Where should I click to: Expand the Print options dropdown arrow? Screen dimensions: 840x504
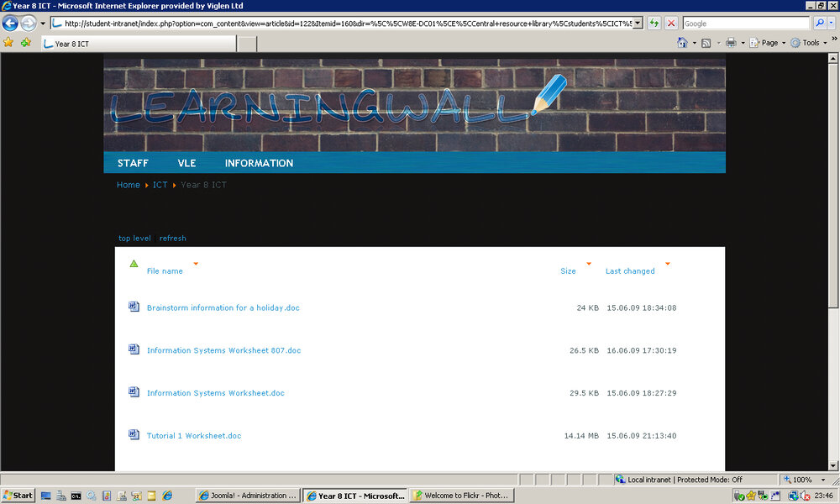(x=743, y=43)
